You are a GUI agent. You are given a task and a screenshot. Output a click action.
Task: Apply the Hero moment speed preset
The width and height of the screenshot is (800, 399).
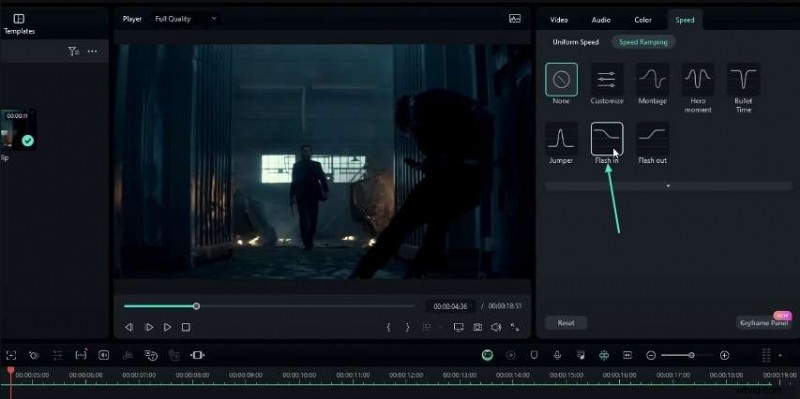[x=698, y=80]
